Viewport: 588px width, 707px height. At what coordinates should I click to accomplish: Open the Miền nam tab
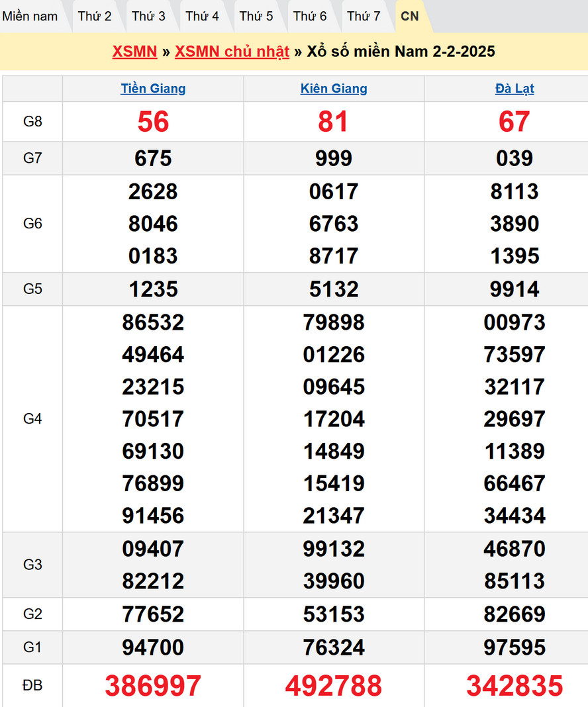tap(30, 17)
